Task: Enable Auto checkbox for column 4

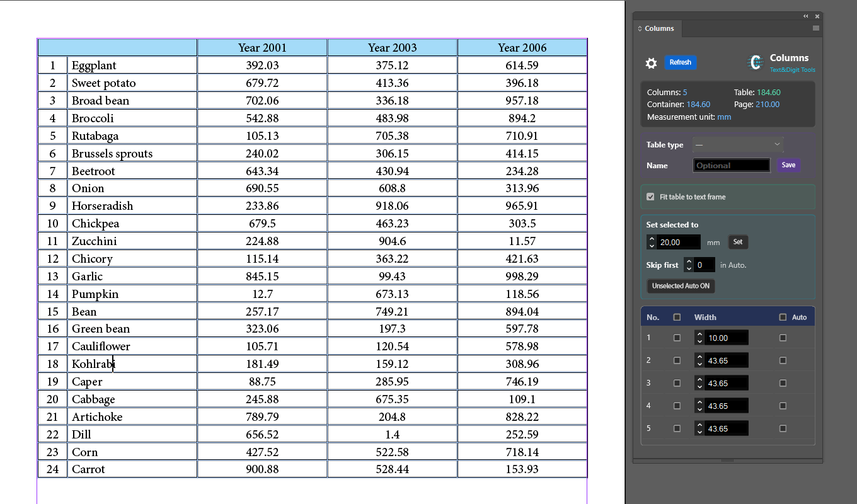Action: pyautogui.click(x=783, y=406)
